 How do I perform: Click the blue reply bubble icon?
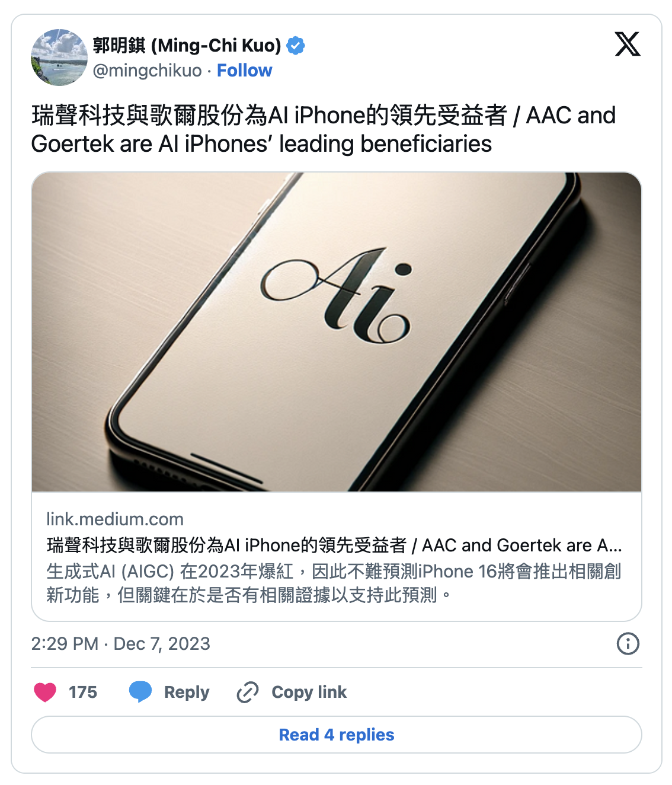click(x=140, y=692)
